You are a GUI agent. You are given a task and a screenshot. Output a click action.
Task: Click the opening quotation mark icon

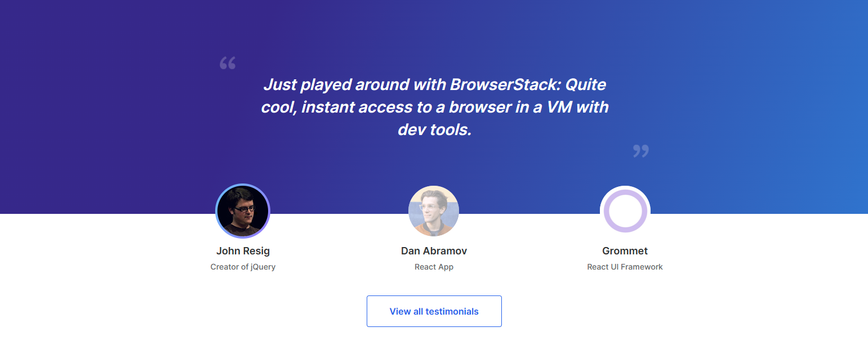pyautogui.click(x=228, y=63)
